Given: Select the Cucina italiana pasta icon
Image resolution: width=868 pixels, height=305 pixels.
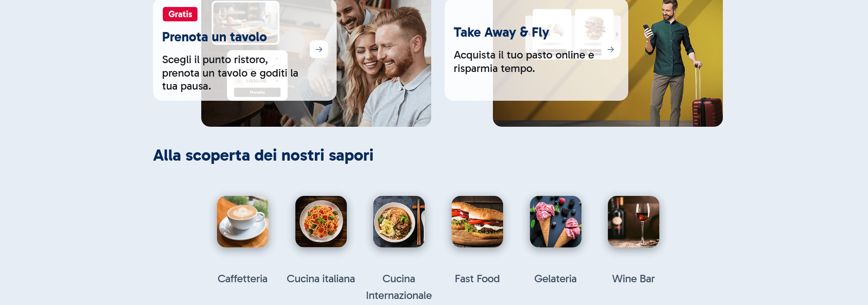Looking at the screenshot, I should 321,221.
